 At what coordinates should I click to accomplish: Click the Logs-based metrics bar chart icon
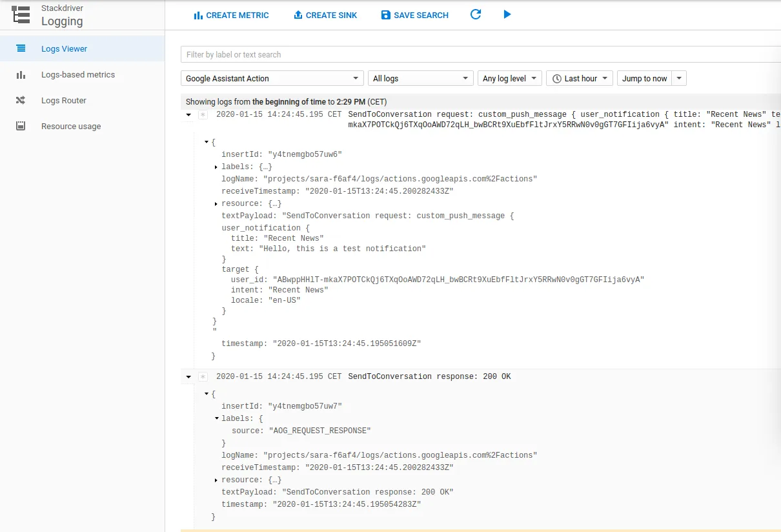coord(21,75)
